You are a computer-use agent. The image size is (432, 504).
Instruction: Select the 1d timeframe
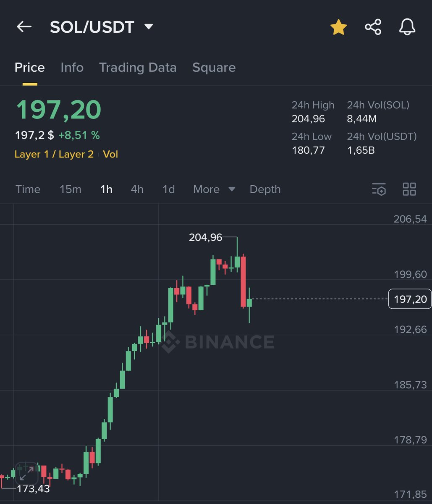(168, 189)
